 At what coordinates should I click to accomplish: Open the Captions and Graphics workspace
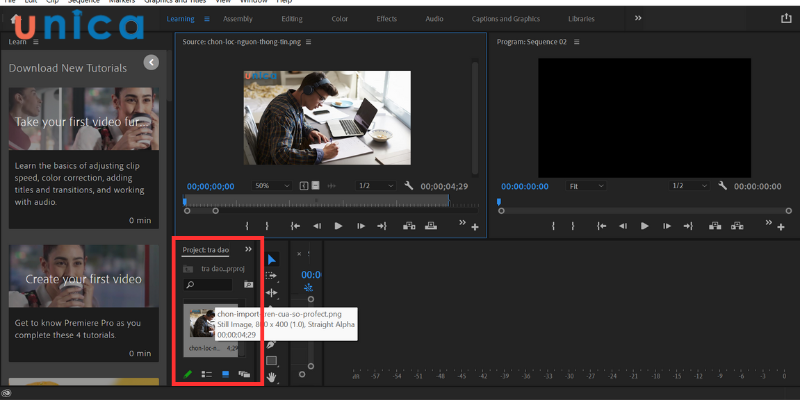[506, 18]
